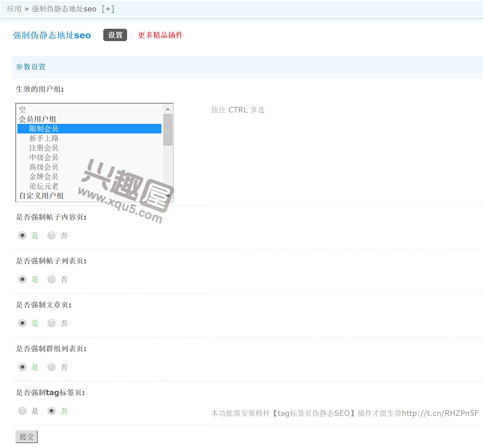Choose 否 for 是否强制文章页
This screenshot has width=483, height=448.
point(51,323)
